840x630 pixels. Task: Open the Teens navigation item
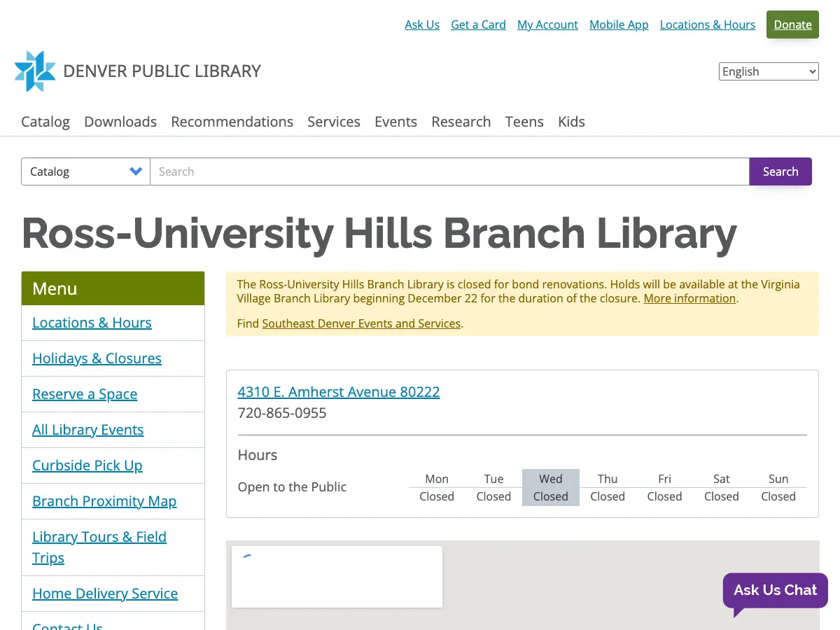(x=524, y=122)
